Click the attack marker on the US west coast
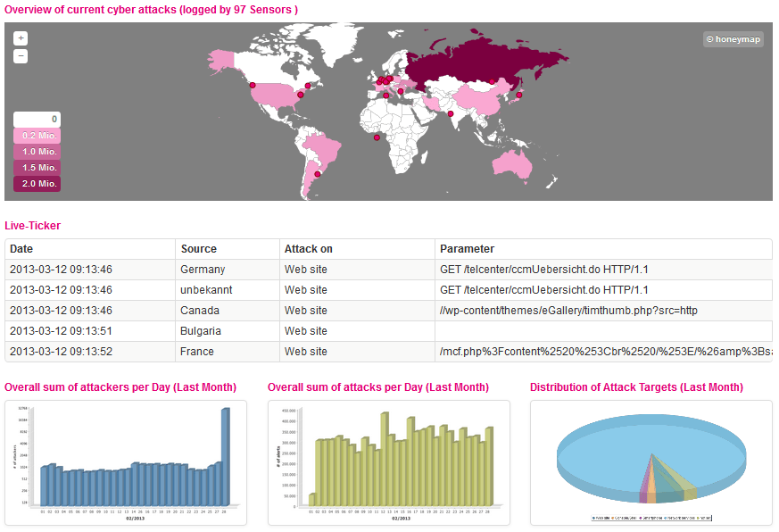The height and width of the screenshot is (532, 779). pyautogui.click(x=253, y=86)
